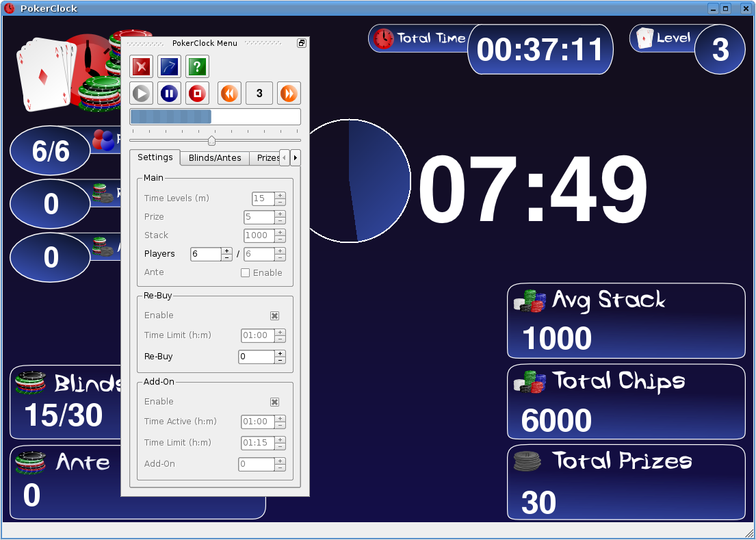Switch to Blinds/Antes tab
Screen dimensions: 756x540
(x=215, y=157)
